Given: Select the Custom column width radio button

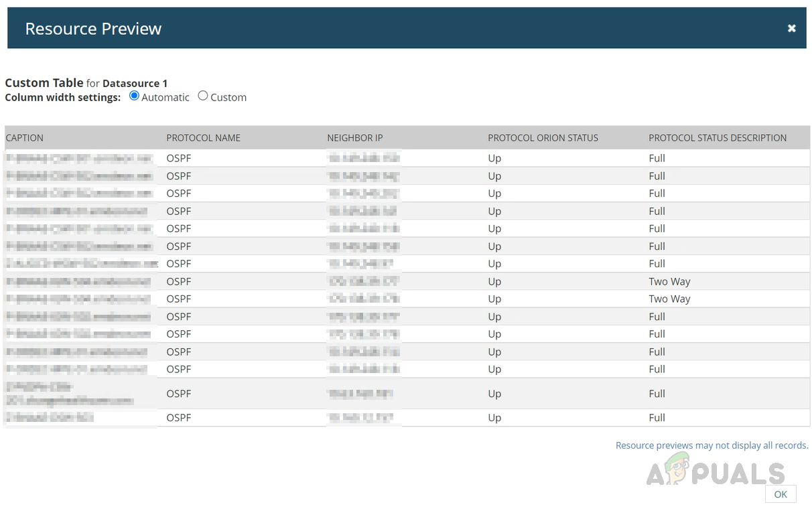Looking at the screenshot, I should (203, 96).
